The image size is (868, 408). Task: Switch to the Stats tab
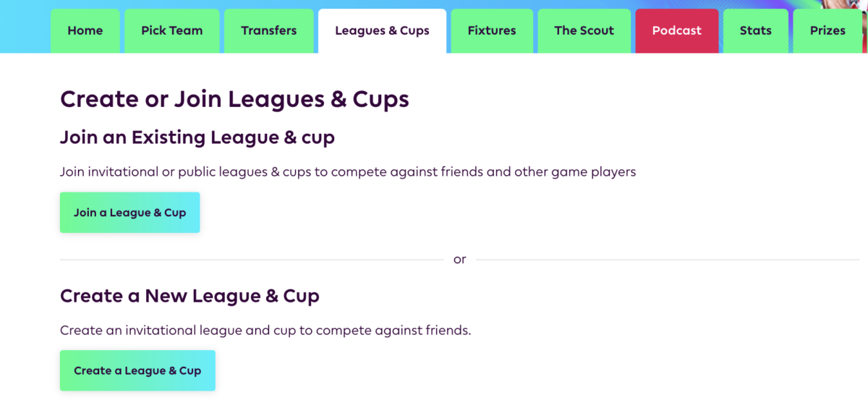[x=756, y=31]
